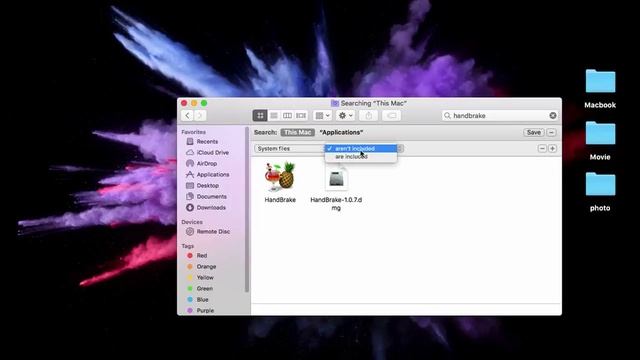Clear the handbrake search text

(x=553, y=116)
